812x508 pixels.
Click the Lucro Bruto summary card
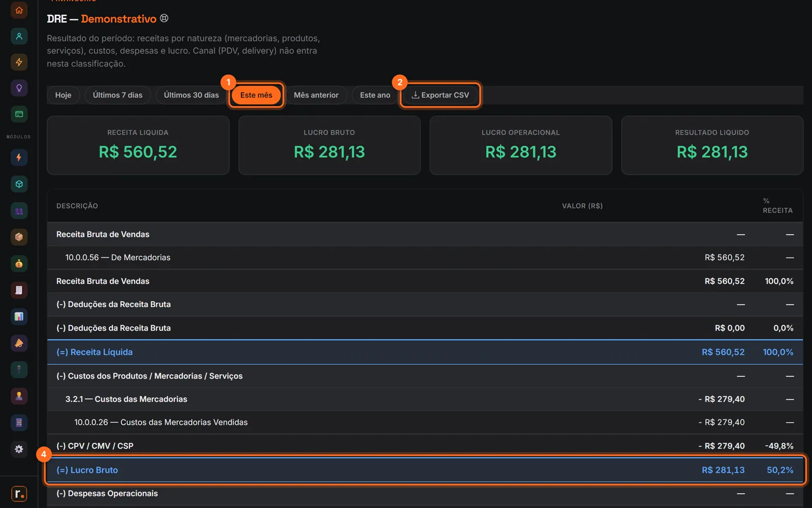click(329, 145)
